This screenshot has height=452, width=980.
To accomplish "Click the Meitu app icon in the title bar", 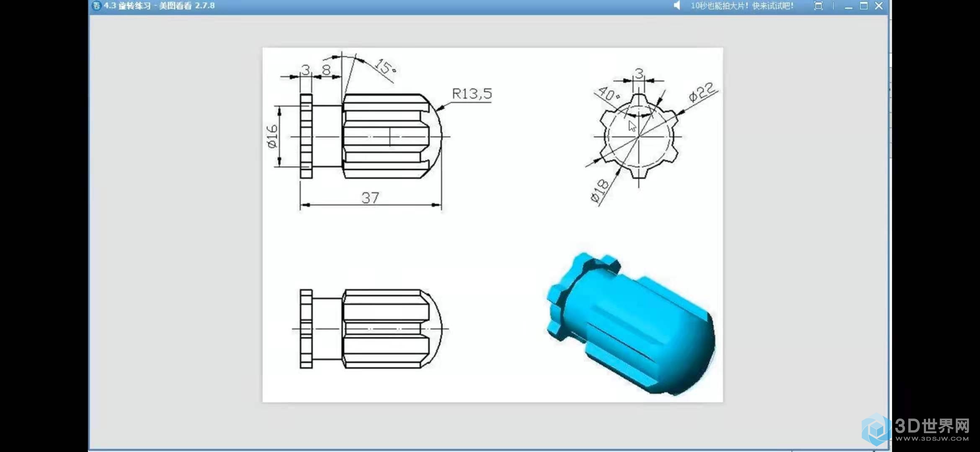I will point(96,6).
